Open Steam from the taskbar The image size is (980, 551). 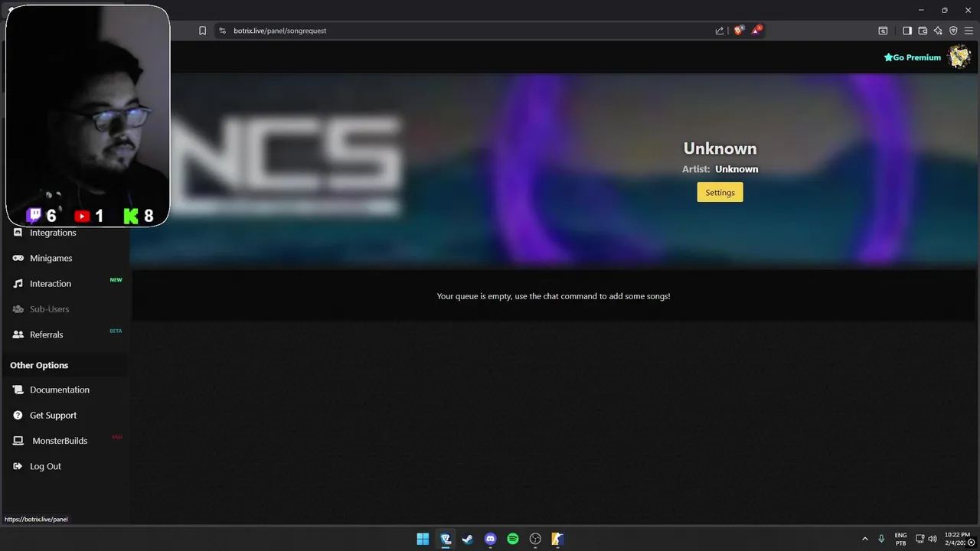click(468, 539)
